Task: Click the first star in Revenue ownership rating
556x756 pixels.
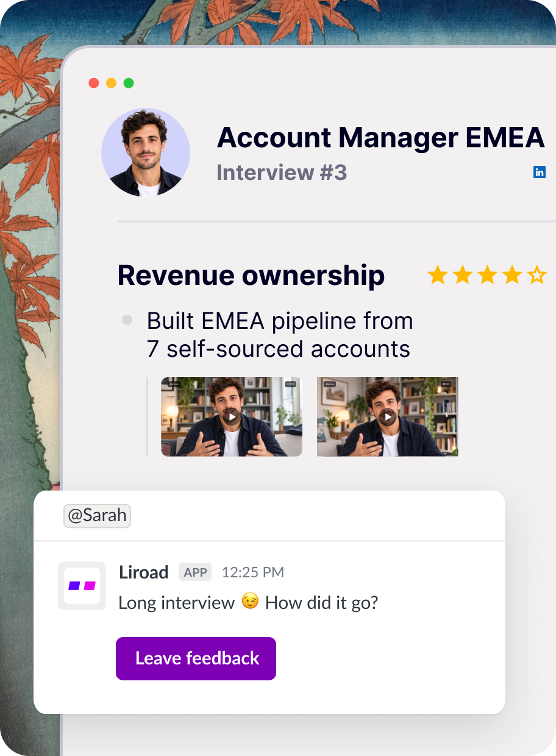Action: pyautogui.click(x=438, y=275)
